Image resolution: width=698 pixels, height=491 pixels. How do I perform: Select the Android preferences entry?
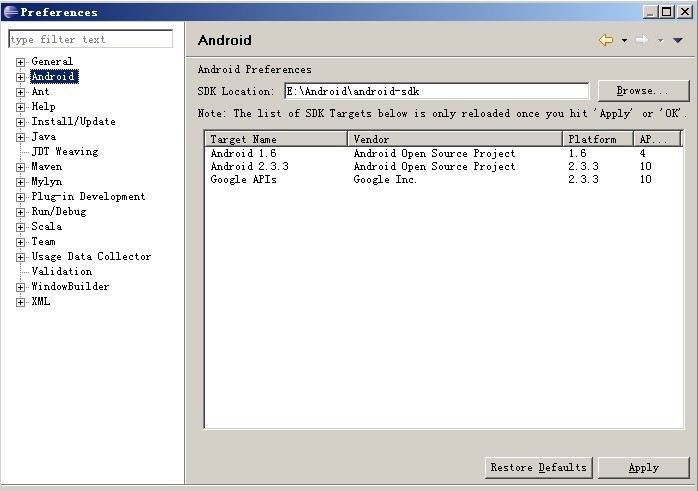click(54, 77)
